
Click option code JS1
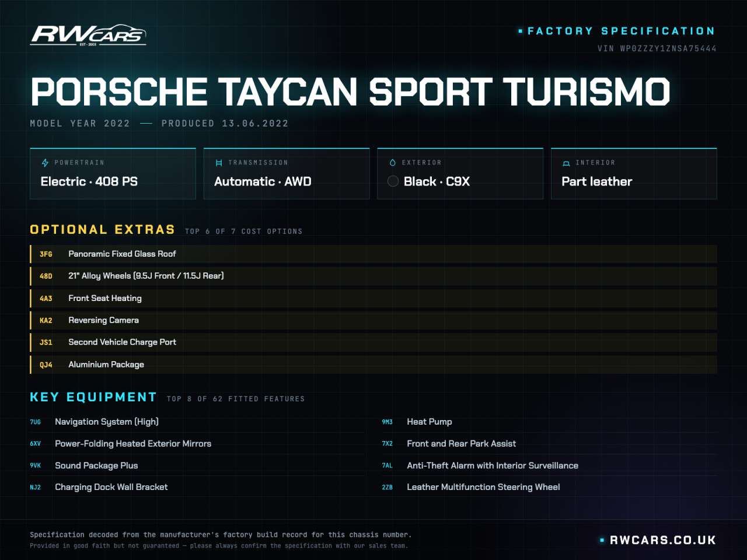click(x=46, y=343)
